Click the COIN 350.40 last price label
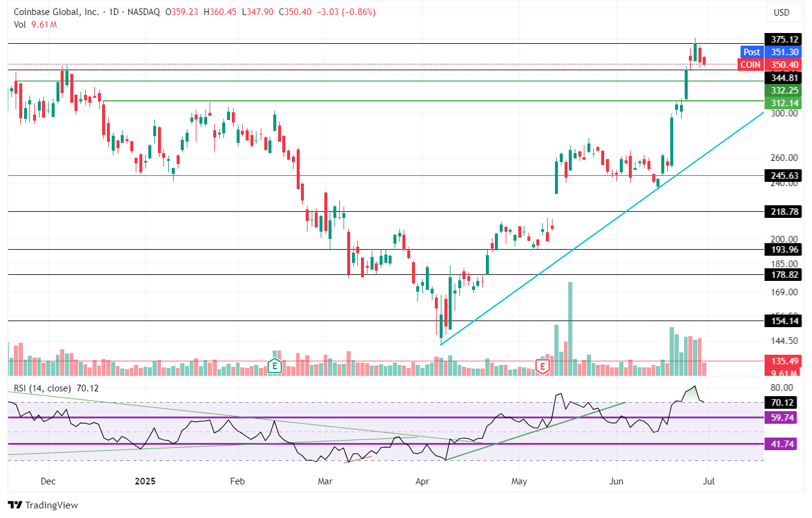The image size is (812, 518). coord(769,65)
